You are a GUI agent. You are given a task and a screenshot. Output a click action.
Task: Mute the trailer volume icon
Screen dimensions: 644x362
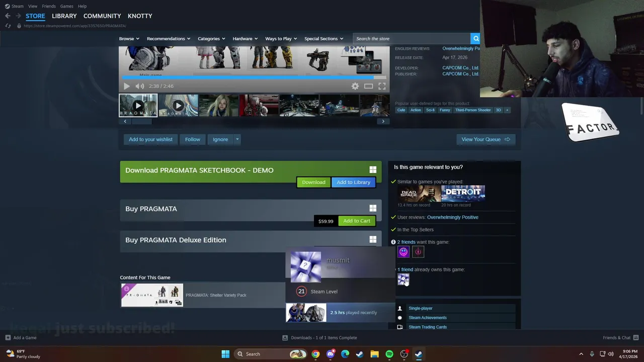tap(139, 86)
